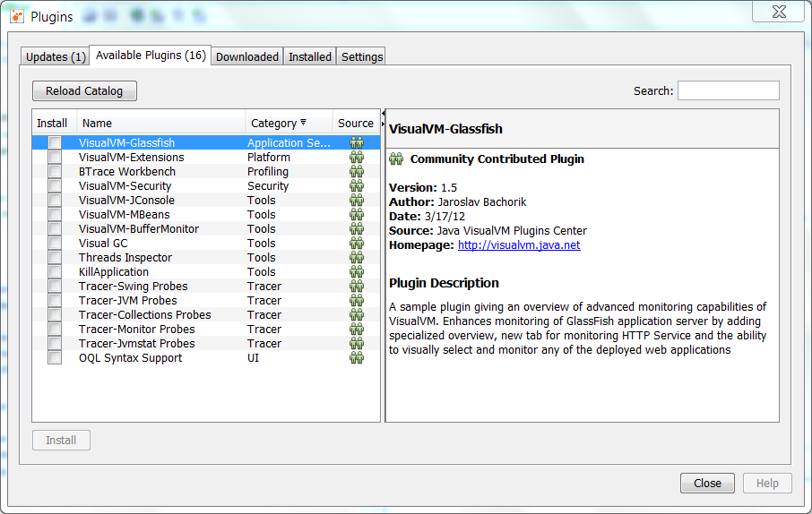Select the Visual GC install checkbox
The height and width of the screenshot is (514, 812).
pos(55,244)
